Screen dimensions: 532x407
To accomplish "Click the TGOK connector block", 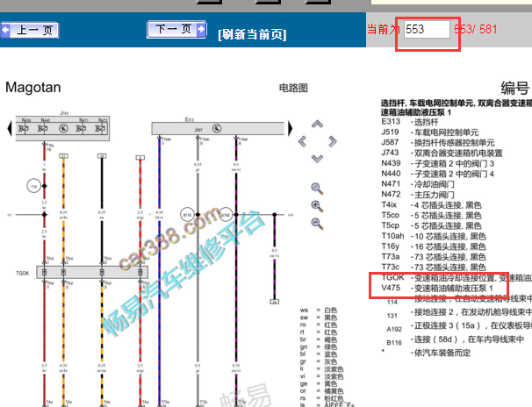I will coord(92,272).
